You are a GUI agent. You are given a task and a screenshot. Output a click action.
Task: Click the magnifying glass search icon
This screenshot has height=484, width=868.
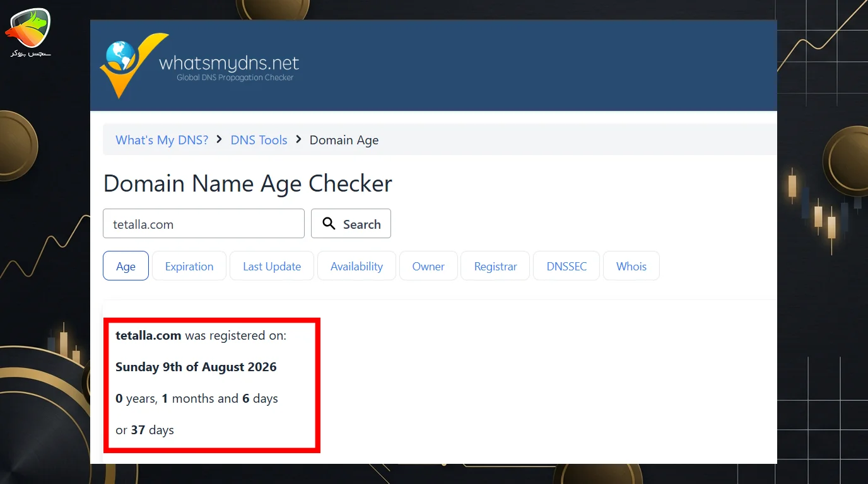click(329, 224)
